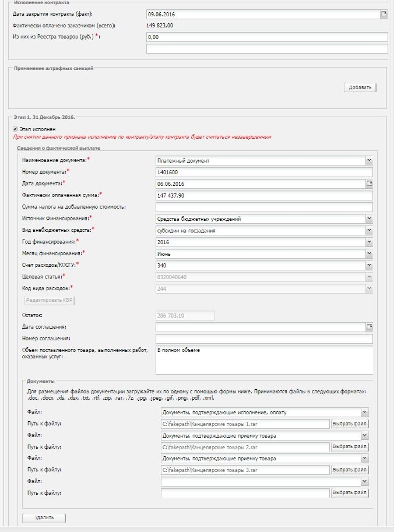
Task: Click the 'В полном объеме' text area
Action: 264,360
